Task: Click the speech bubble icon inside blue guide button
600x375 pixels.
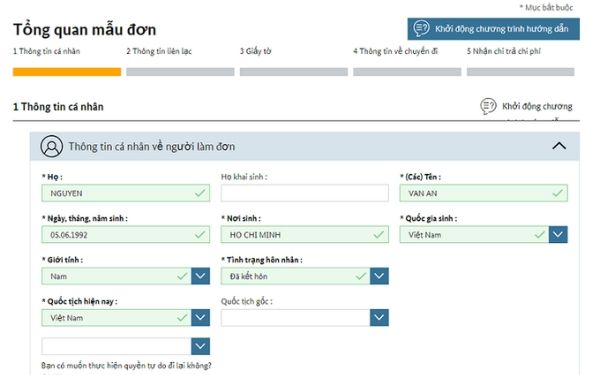Action: click(422, 28)
